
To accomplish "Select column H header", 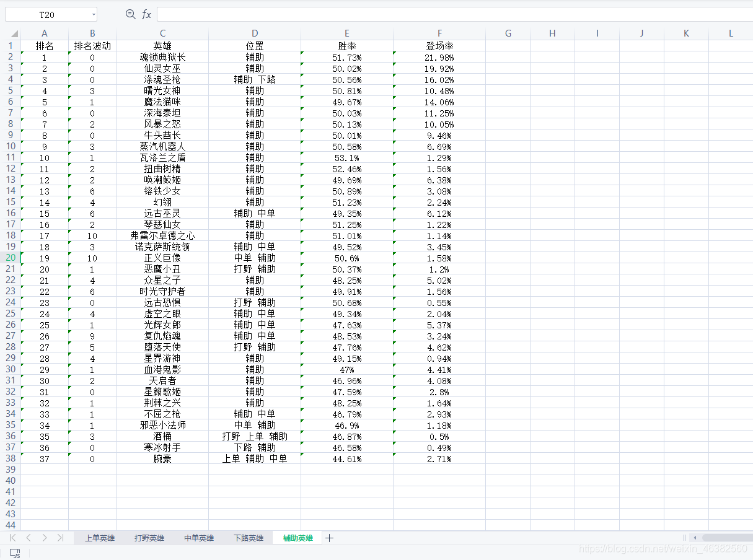I will (553, 33).
